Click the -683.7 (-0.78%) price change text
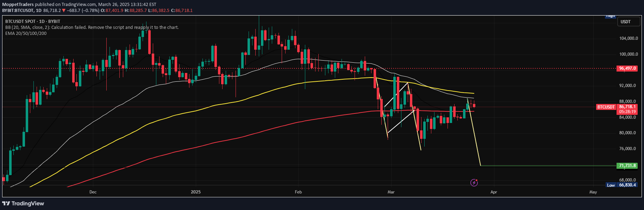The width and height of the screenshot is (644, 210). [x=83, y=11]
